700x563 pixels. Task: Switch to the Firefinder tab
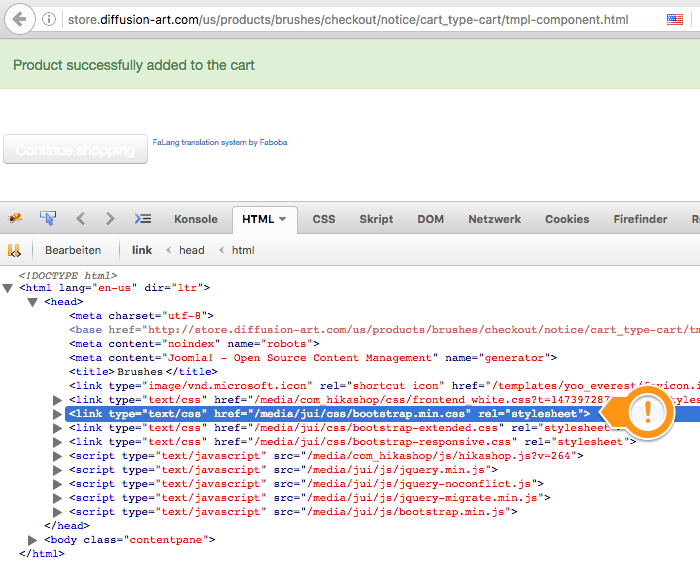tap(640, 219)
